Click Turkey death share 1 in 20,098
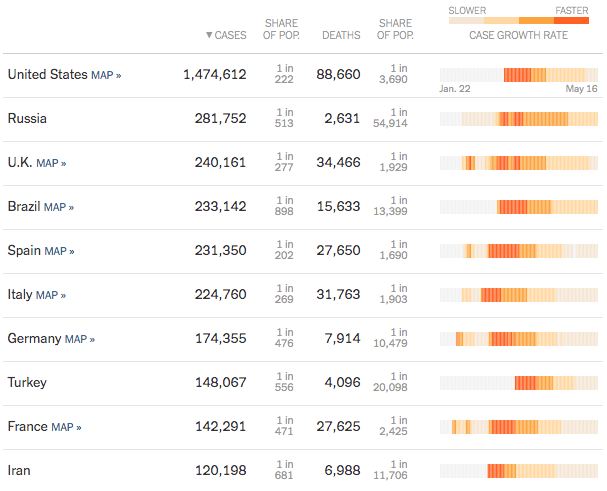The image size is (607, 491). coord(390,382)
